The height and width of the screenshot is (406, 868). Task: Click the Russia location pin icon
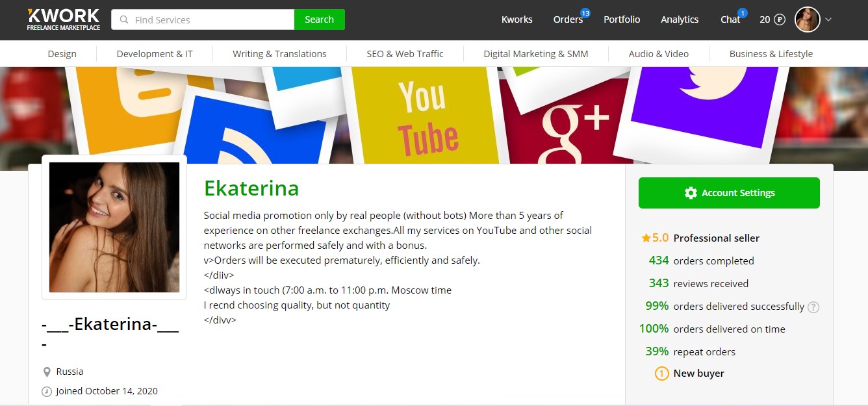point(47,372)
